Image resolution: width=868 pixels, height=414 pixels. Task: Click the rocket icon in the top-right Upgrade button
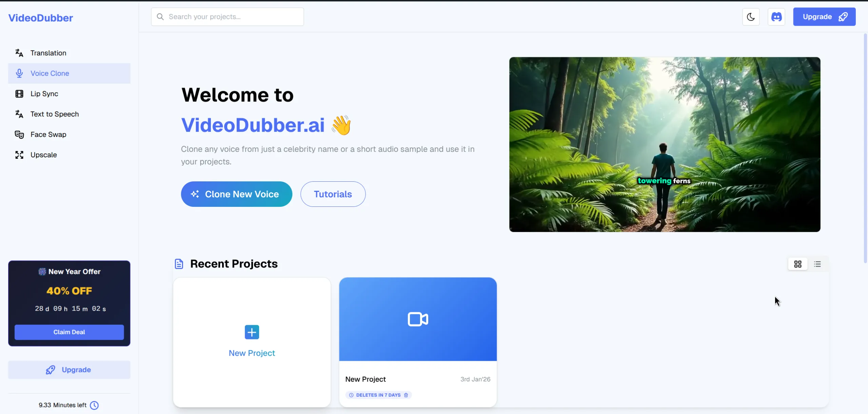coord(843,17)
